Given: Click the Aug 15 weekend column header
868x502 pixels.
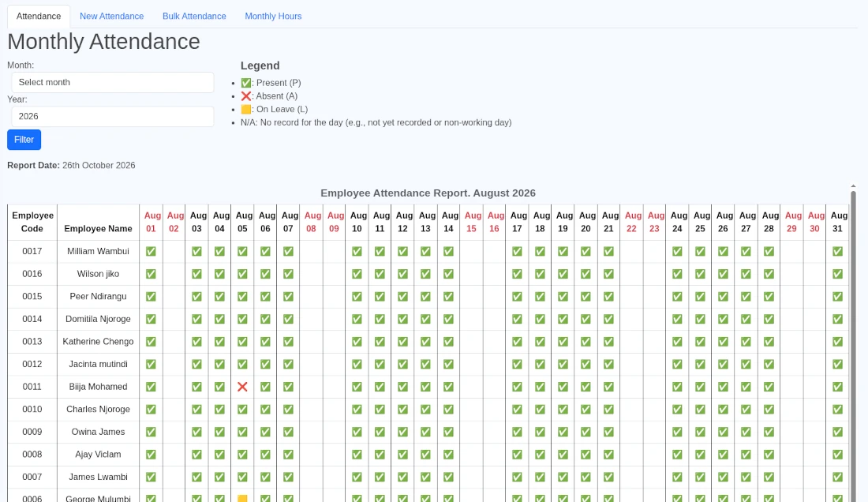Looking at the screenshot, I should point(472,222).
